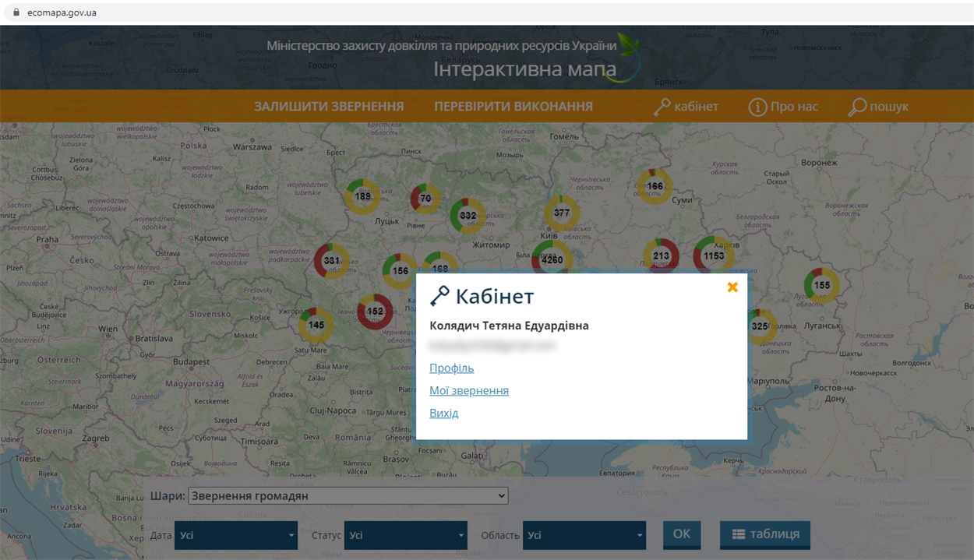This screenshot has height=560, width=974.
Task: Open the Про нас info page
Action: 783,107
